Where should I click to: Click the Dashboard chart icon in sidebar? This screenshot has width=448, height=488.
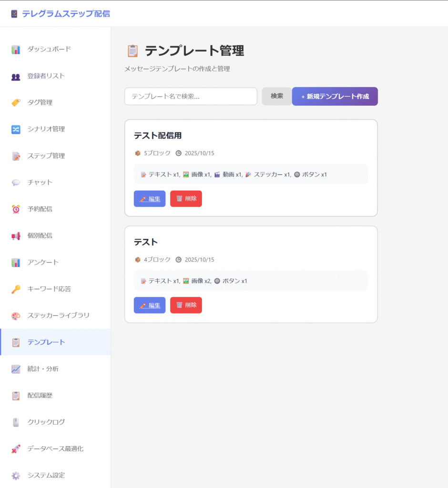click(16, 49)
